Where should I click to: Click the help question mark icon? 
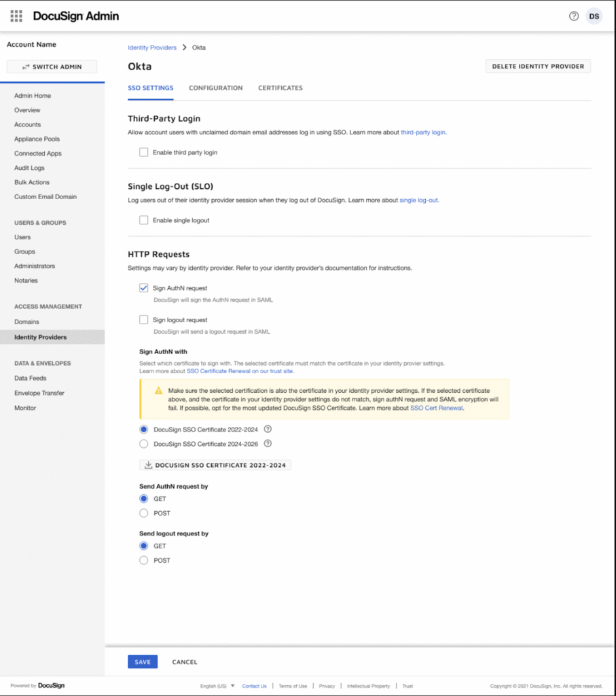(574, 16)
